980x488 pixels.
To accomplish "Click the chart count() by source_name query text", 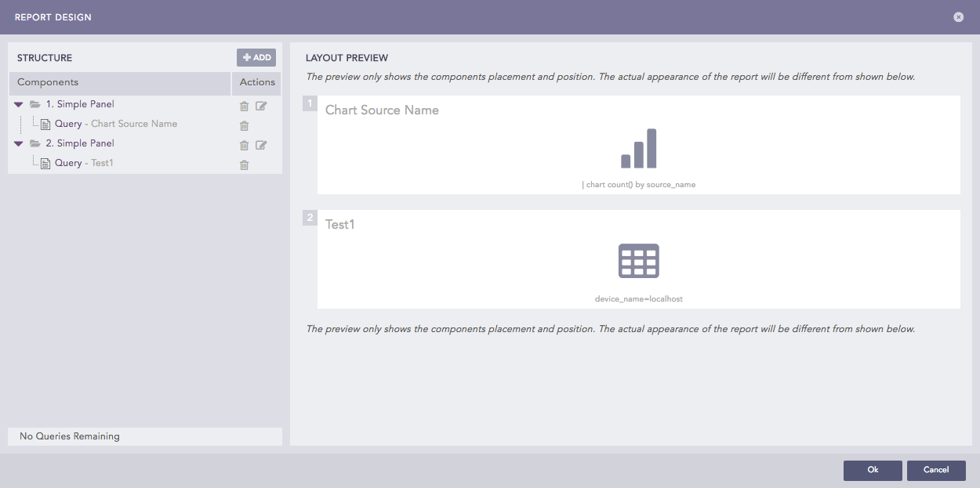I will click(638, 184).
